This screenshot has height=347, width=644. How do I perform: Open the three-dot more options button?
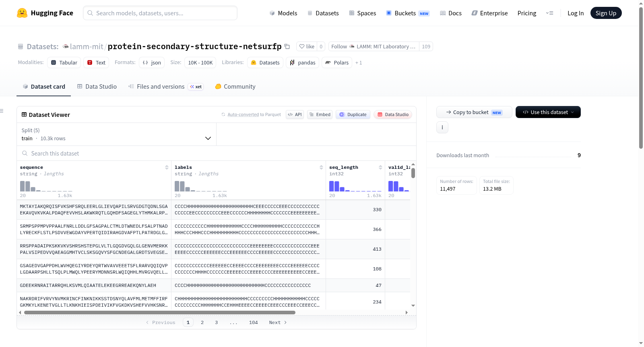click(442, 127)
